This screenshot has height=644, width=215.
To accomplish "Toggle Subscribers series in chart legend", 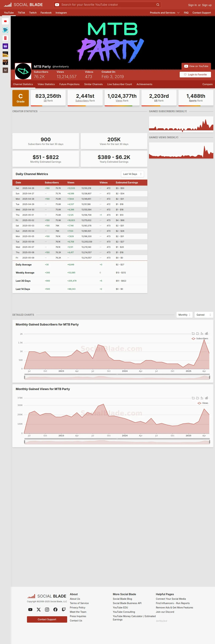I will coord(200,339).
